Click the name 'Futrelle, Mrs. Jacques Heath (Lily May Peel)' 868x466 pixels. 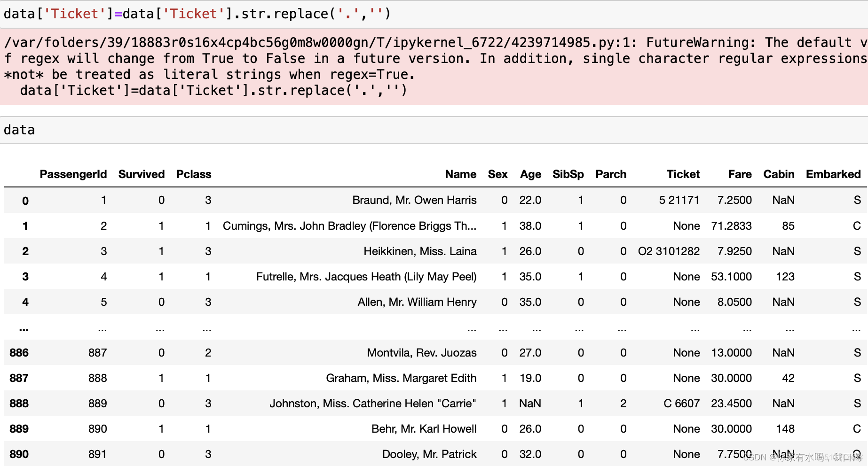(366, 277)
